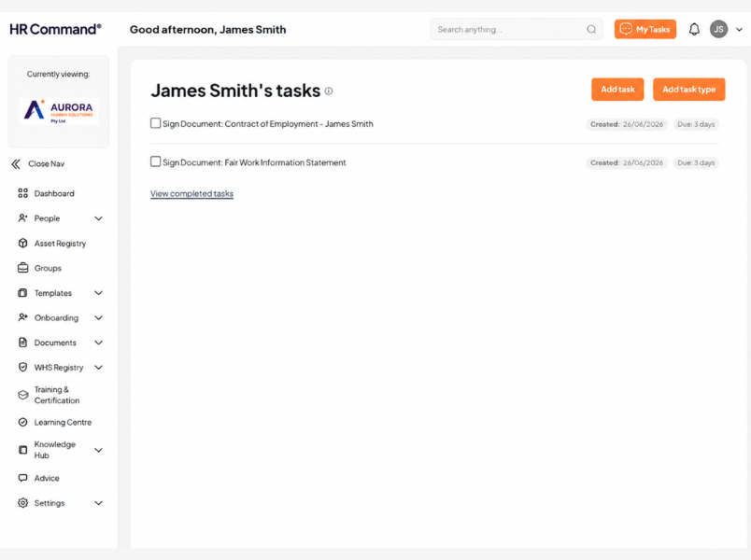The height and width of the screenshot is (560, 751).
Task: Tick the Fair Work Information Statement checkbox
Action: click(156, 161)
